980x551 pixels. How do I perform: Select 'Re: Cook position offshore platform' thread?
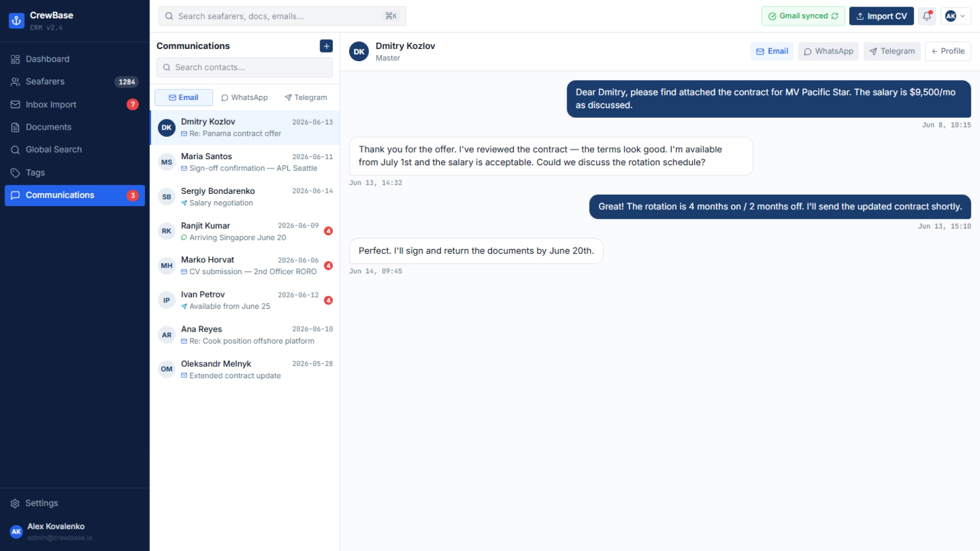(245, 335)
